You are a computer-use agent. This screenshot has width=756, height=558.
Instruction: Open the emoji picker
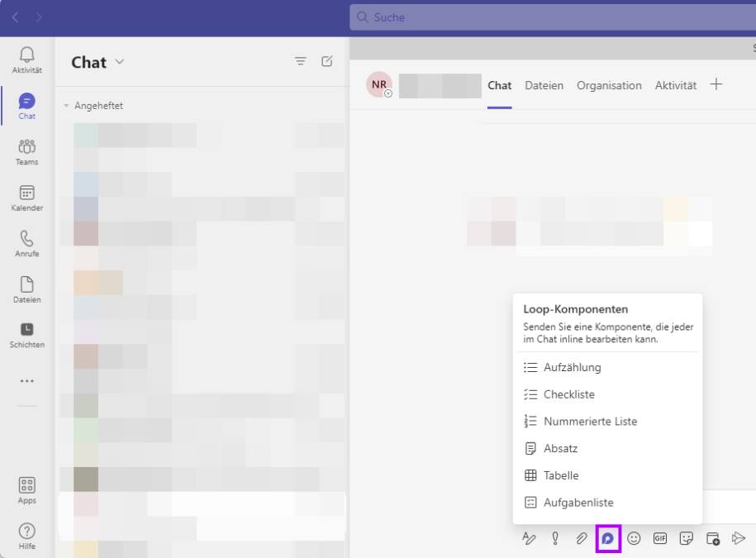(633, 537)
